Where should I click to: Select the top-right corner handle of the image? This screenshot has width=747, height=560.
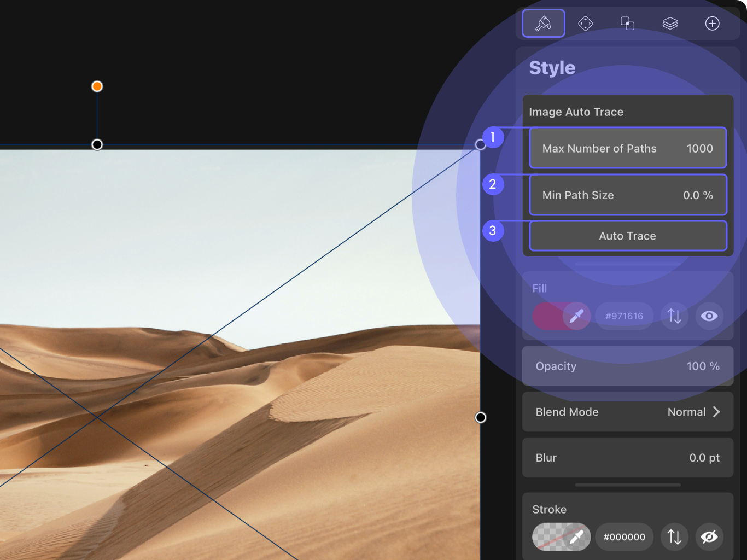pyautogui.click(x=480, y=144)
